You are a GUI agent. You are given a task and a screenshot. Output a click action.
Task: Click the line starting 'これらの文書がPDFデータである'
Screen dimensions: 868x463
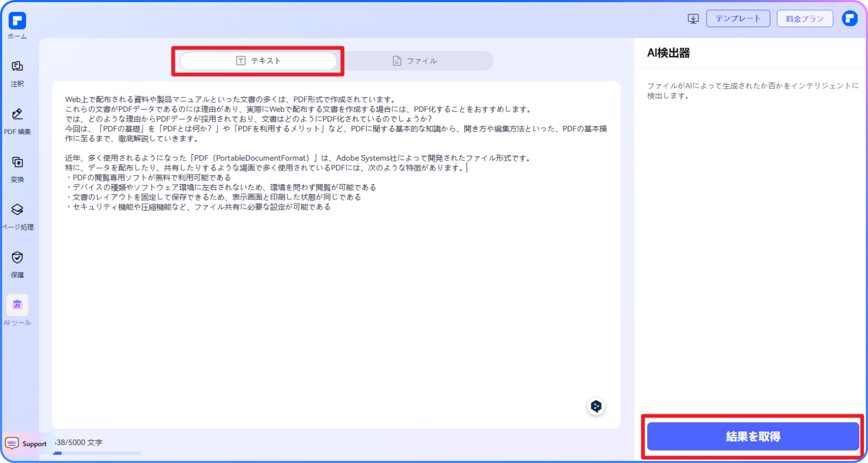pos(299,109)
